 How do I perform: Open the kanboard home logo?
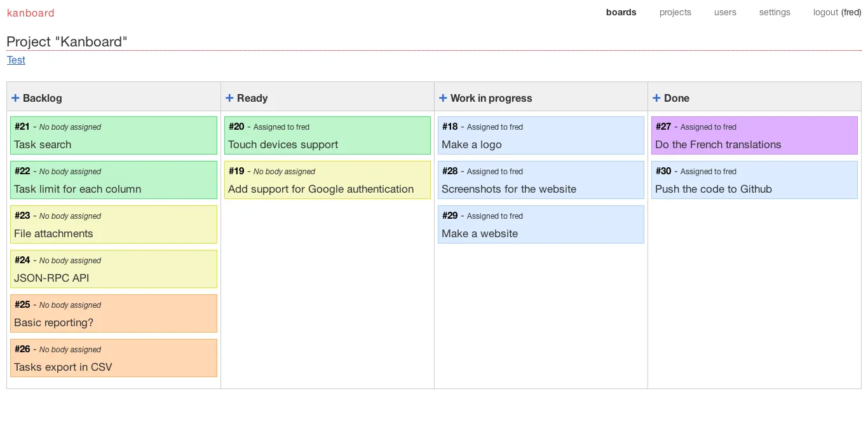pos(31,12)
